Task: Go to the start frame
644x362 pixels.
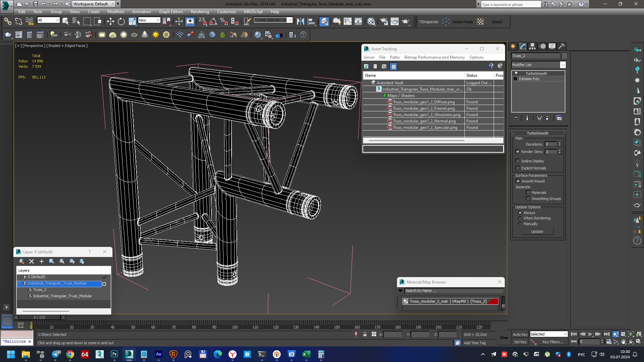Action: [574, 334]
